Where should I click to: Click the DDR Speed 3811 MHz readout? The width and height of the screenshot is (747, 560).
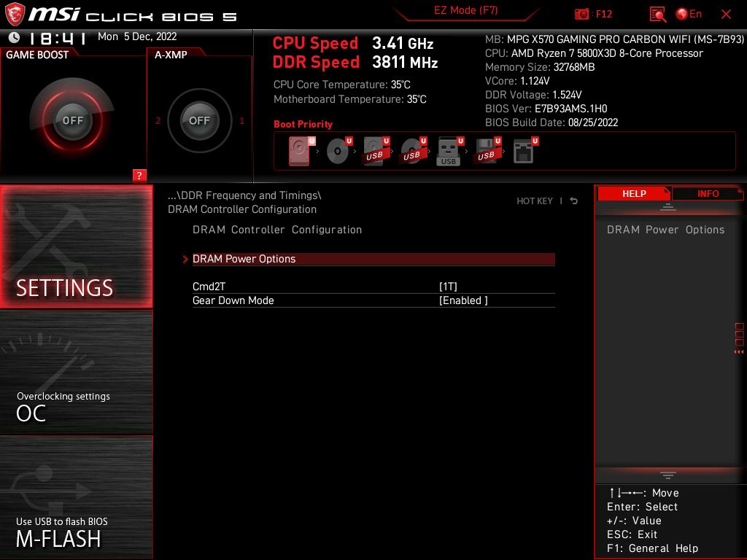pos(355,63)
